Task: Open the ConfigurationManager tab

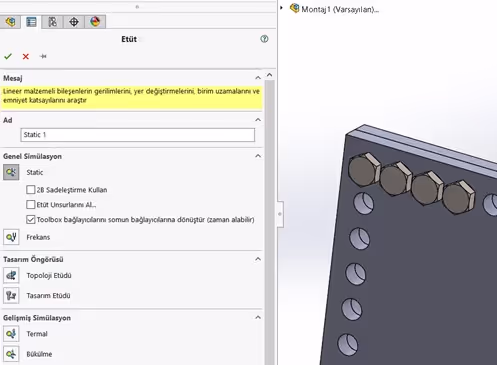Action: click(x=52, y=22)
